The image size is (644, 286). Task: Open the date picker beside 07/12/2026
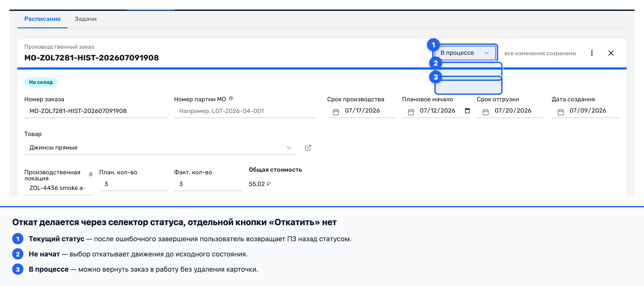tap(467, 110)
